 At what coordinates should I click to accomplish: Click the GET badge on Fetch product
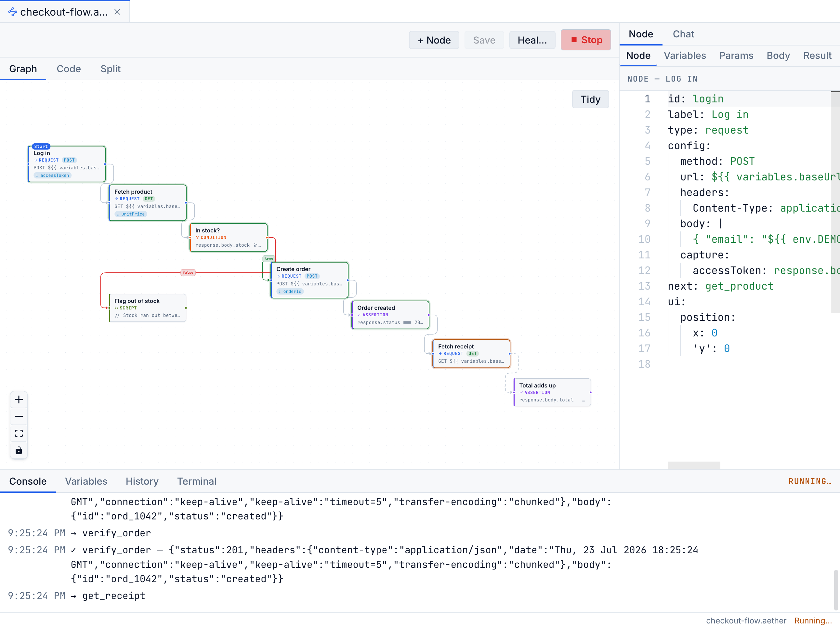149,199
